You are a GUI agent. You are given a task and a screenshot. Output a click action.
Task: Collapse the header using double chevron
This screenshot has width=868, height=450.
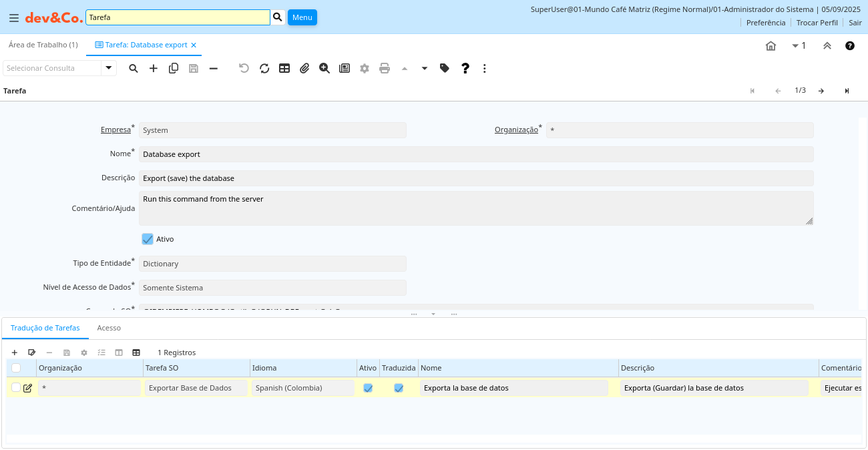[x=827, y=46]
